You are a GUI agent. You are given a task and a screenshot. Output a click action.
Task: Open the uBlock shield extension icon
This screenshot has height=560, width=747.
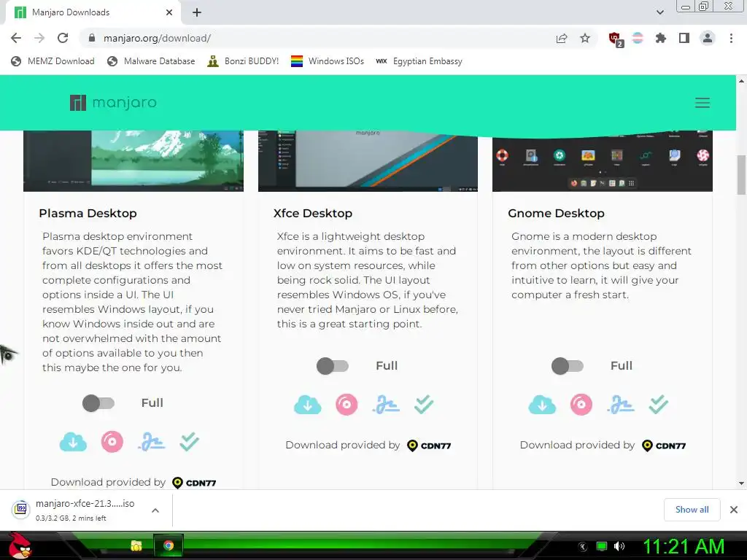point(616,39)
